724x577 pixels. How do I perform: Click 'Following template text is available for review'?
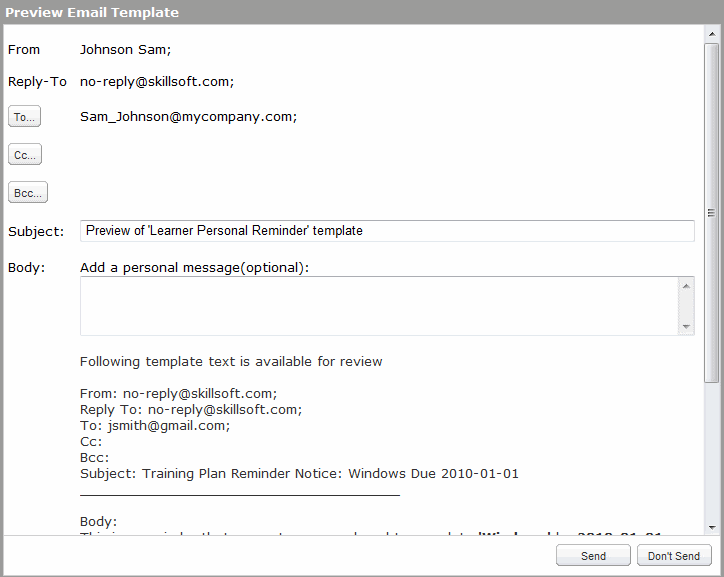(x=231, y=361)
